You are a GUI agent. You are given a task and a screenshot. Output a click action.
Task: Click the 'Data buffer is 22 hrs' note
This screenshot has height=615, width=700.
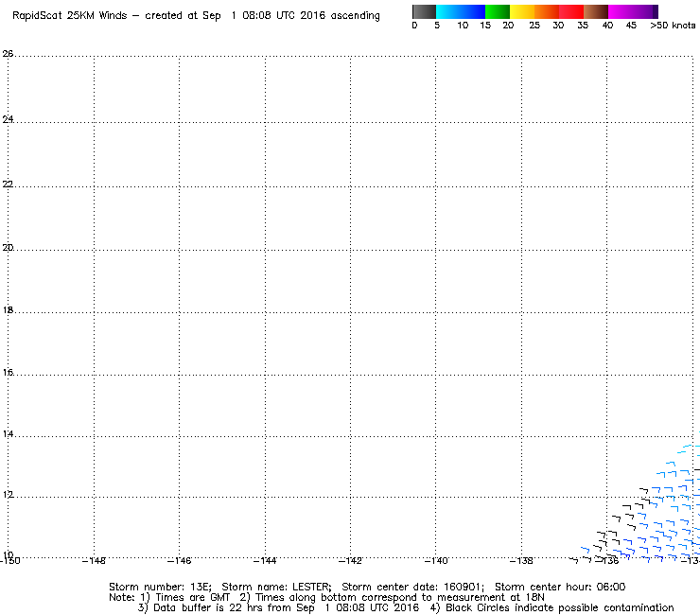coord(209,607)
